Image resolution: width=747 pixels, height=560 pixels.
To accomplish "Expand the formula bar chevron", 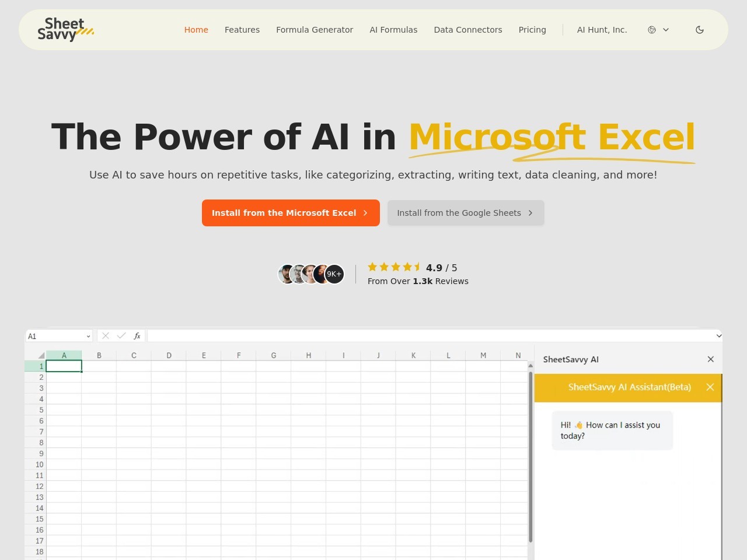I will [x=719, y=336].
